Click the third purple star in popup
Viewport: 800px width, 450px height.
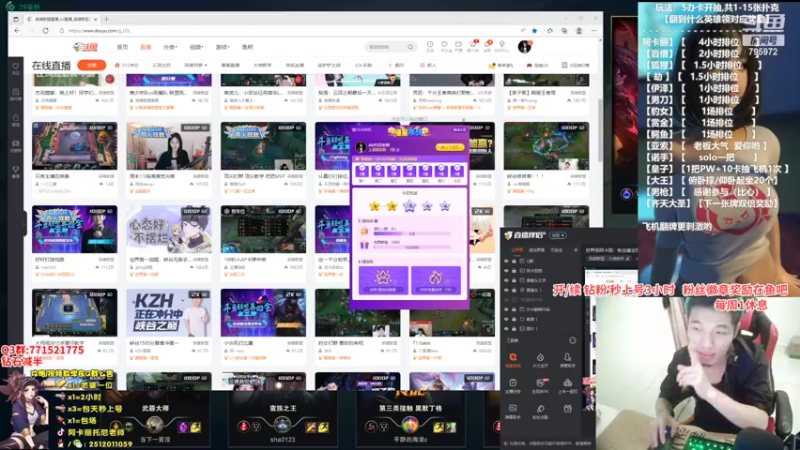point(410,206)
